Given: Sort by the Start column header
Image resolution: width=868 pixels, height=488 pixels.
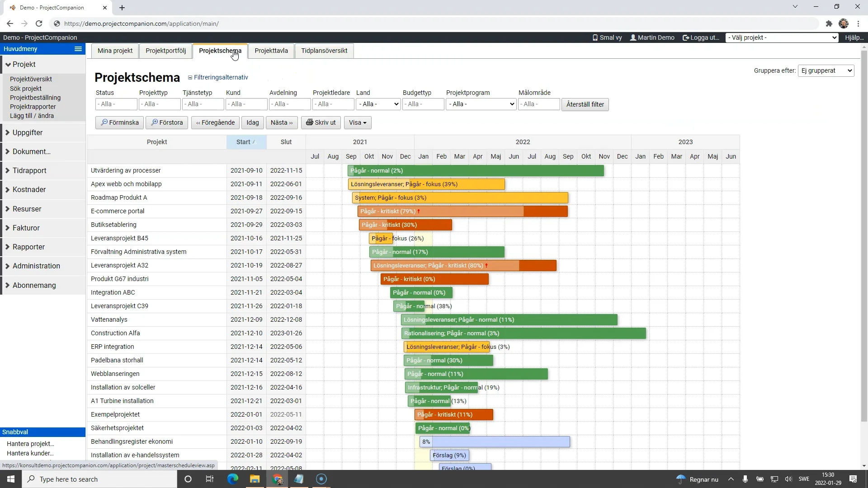Looking at the screenshot, I should tap(246, 142).
